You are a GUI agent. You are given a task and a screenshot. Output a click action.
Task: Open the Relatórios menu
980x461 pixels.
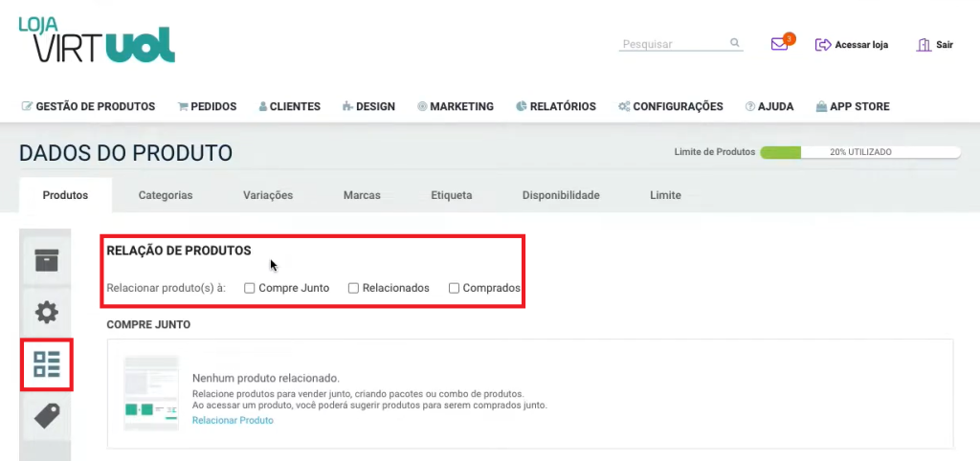coord(556,106)
